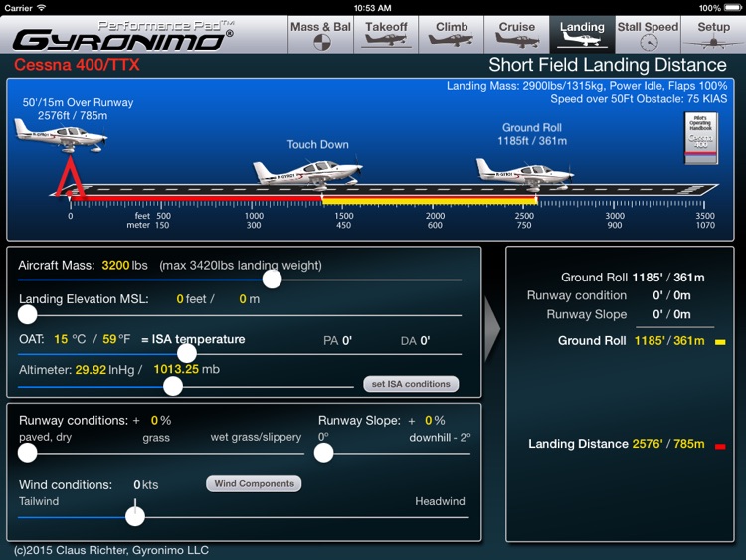Click the Ground Roll airplane image

(x=525, y=174)
